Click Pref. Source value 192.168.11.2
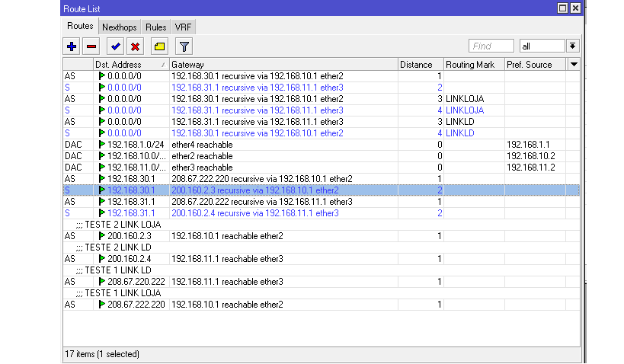Image resolution: width=624 pixels, height=364 pixels. click(530, 168)
